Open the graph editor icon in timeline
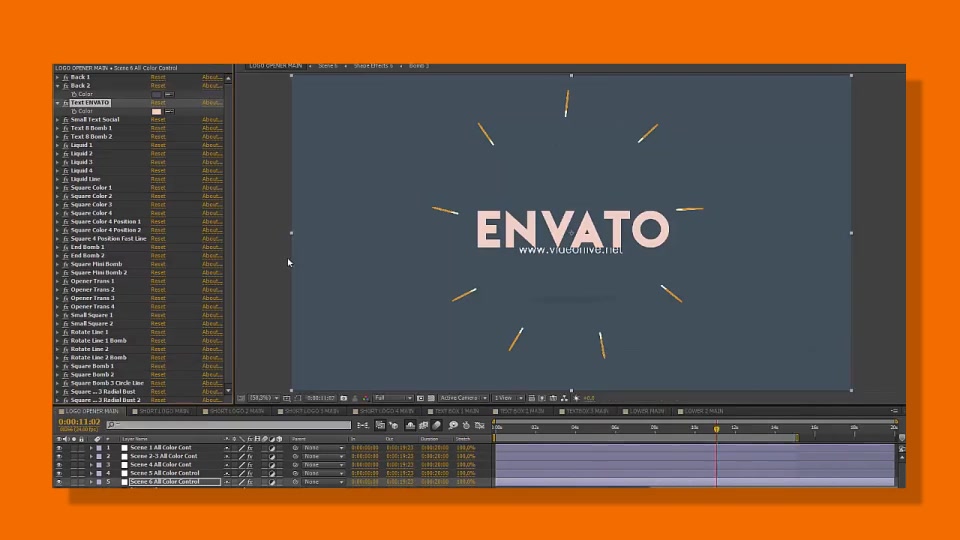The height and width of the screenshot is (540, 960). [x=480, y=425]
